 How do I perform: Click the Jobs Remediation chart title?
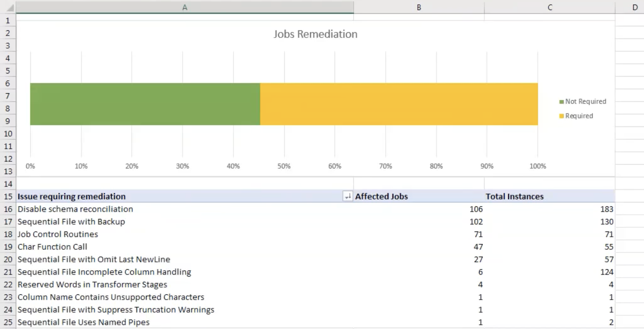pyautogui.click(x=315, y=34)
